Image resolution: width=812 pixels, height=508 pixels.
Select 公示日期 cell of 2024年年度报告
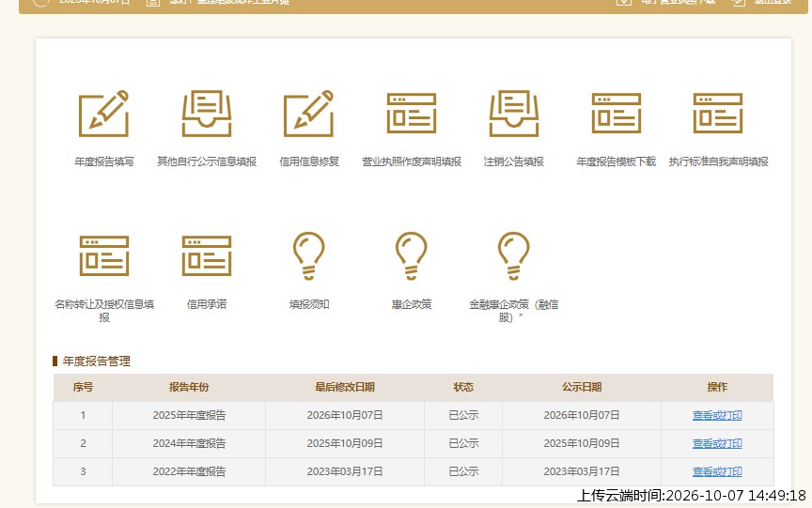point(582,443)
